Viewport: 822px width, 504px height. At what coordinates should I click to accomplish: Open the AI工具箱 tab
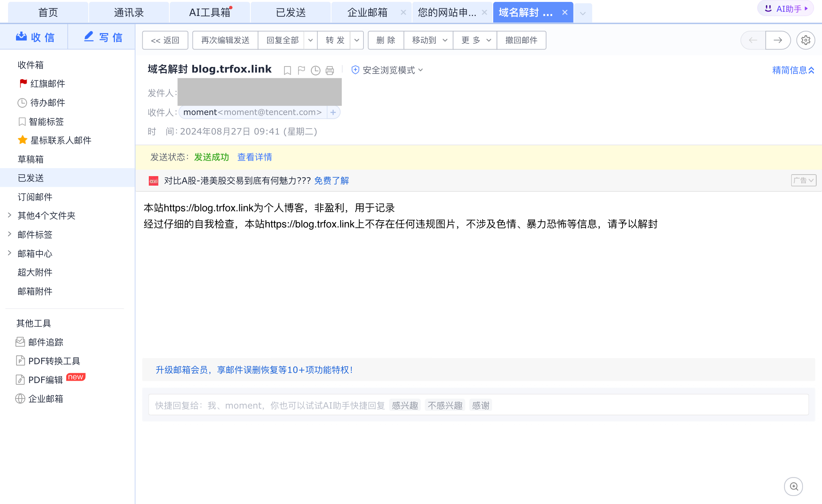209,12
